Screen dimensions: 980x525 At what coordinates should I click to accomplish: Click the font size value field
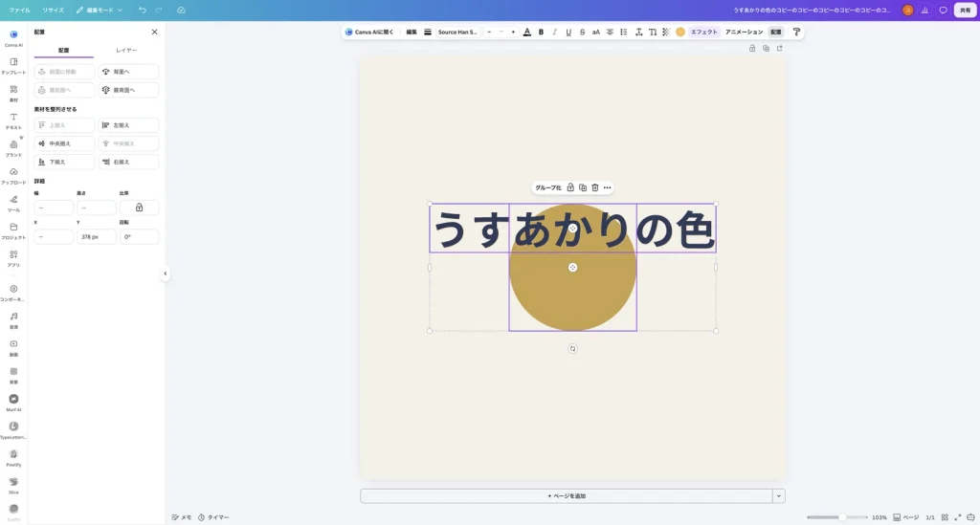(x=501, y=32)
